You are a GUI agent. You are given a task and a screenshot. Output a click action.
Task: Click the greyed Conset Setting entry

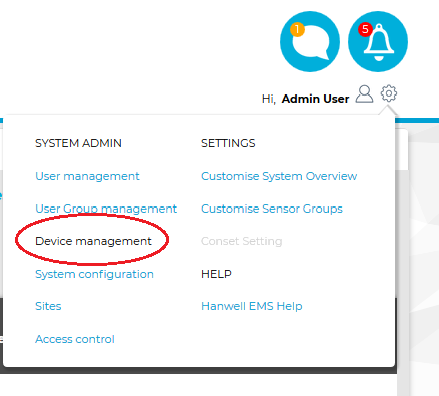coord(242,241)
